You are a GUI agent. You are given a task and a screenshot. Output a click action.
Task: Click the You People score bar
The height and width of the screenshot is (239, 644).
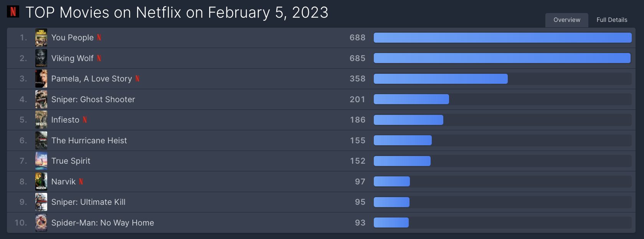pyautogui.click(x=503, y=38)
